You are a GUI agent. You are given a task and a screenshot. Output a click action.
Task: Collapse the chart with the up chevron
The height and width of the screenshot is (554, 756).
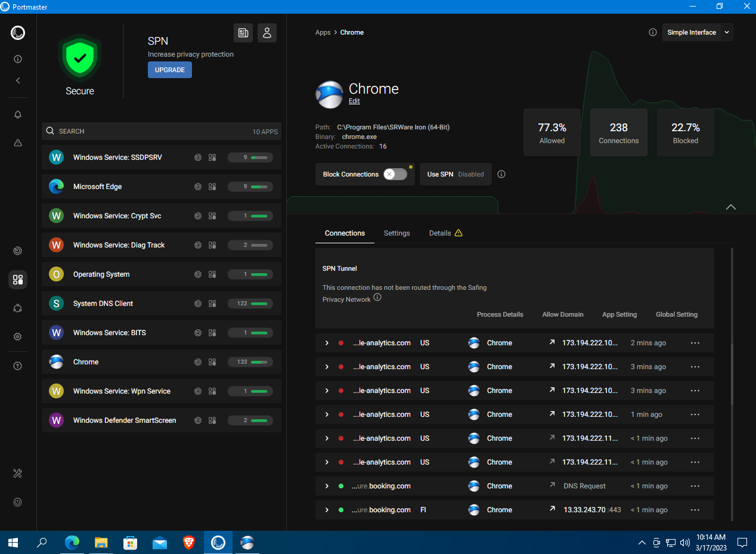731,207
